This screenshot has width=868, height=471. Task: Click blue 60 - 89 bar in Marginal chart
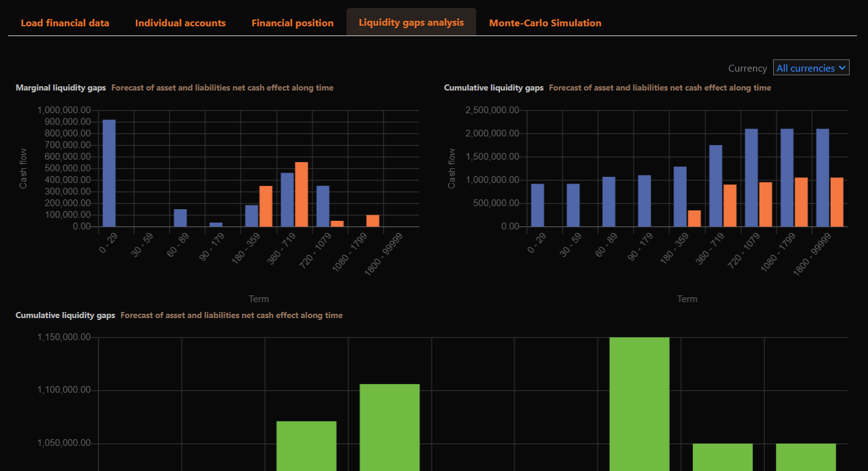(x=181, y=218)
